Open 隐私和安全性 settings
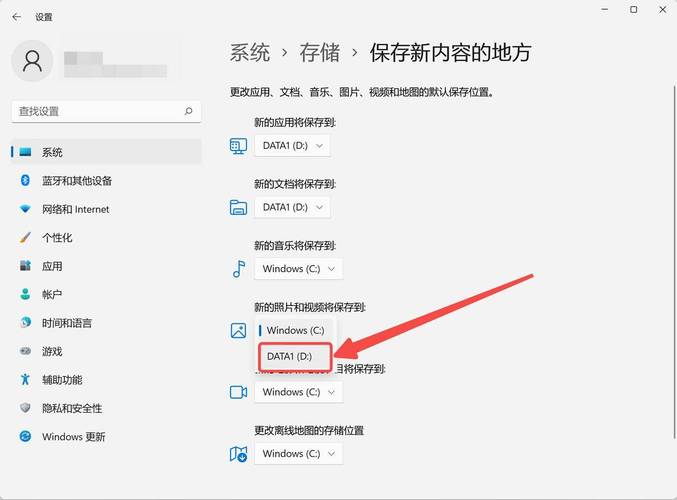677x500 pixels. click(x=106, y=408)
